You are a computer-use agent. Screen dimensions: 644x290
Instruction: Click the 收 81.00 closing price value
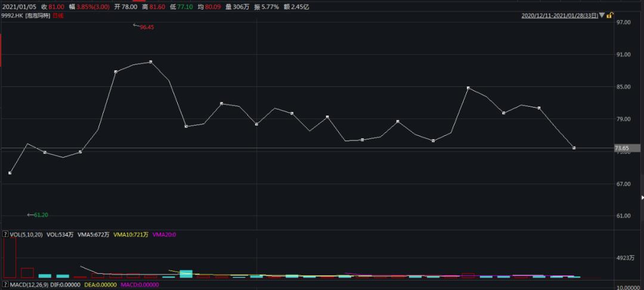tap(53, 7)
